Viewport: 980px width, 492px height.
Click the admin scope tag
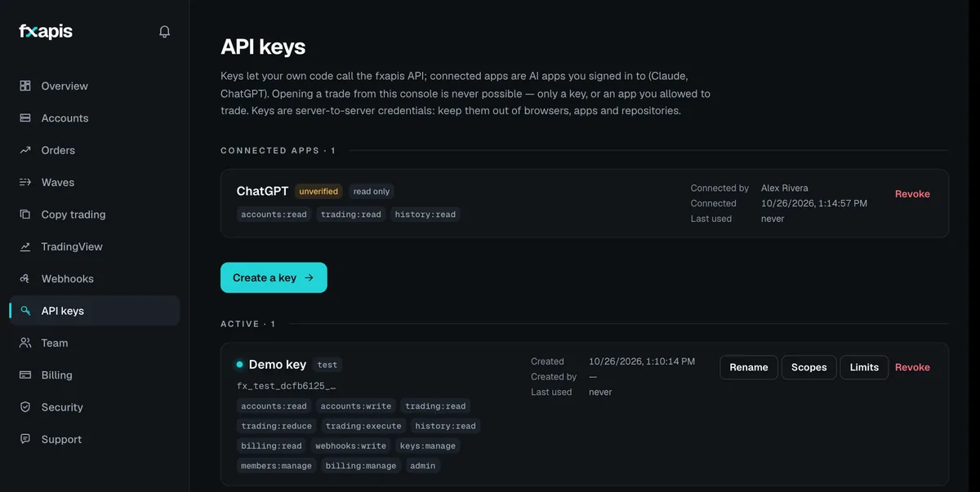[423, 466]
